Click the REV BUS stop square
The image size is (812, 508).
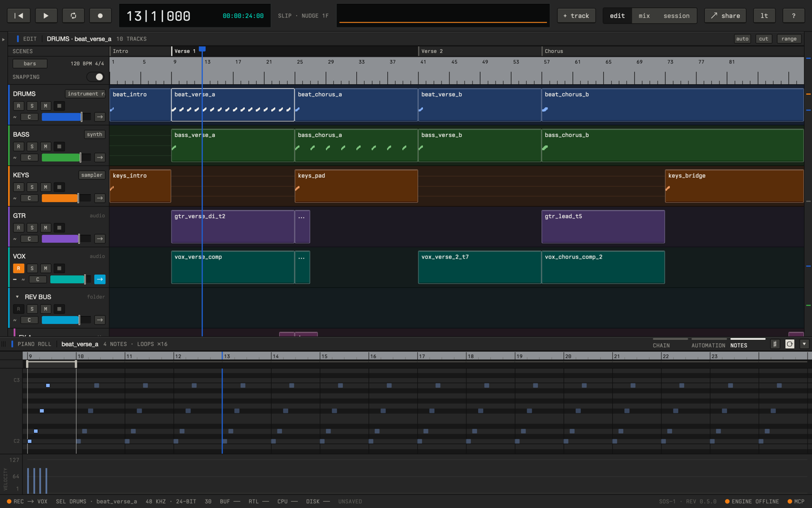click(59, 309)
